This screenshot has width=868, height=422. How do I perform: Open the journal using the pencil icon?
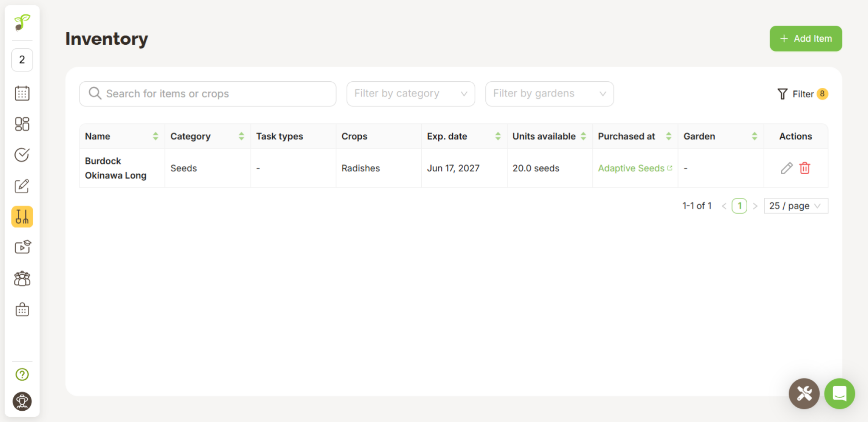click(22, 186)
